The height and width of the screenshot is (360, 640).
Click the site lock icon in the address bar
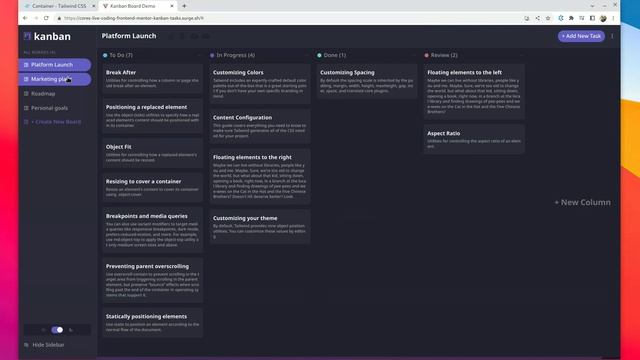(x=59, y=18)
